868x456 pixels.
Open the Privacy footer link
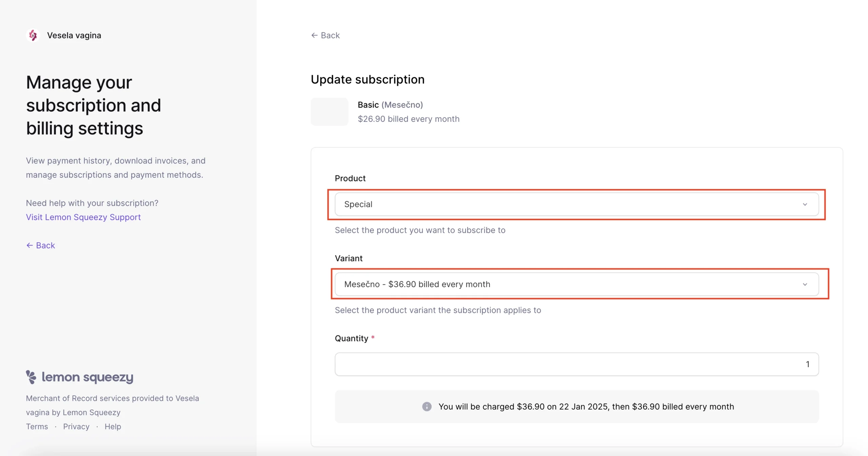[76, 427]
